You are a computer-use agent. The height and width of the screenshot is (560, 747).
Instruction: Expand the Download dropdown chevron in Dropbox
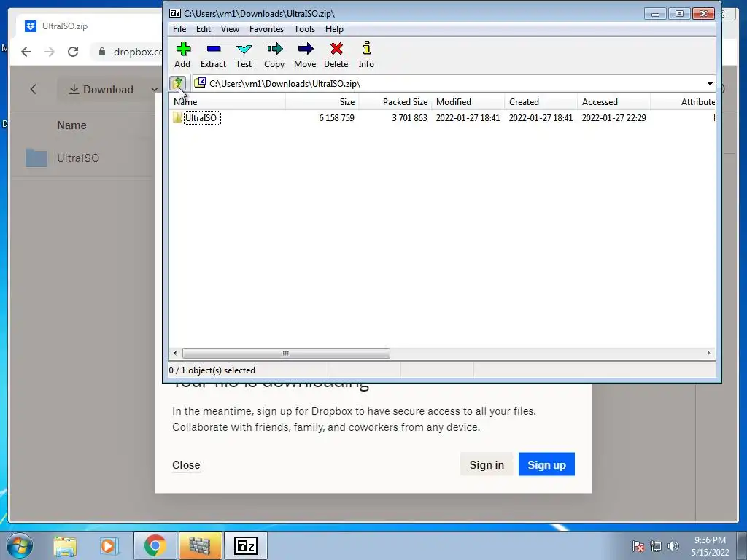point(154,90)
